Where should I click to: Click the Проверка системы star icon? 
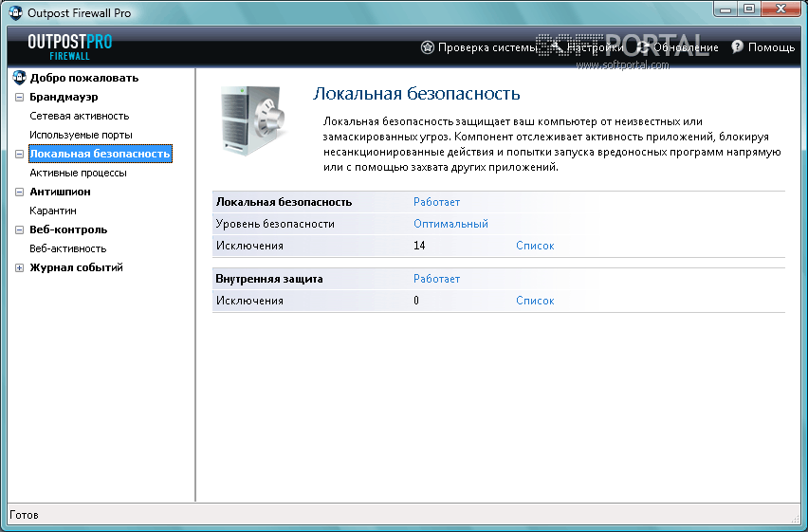(x=427, y=47)
